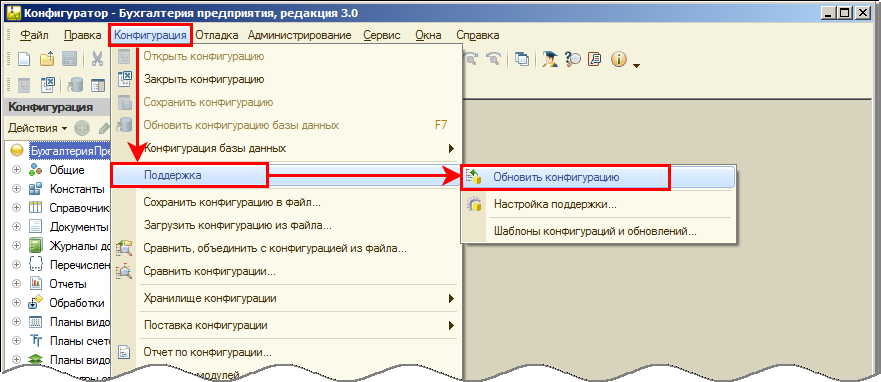Expand the Отчеты tree node
Screen dimensions: 881x382
pyautogui.click(x=16, y=284)
